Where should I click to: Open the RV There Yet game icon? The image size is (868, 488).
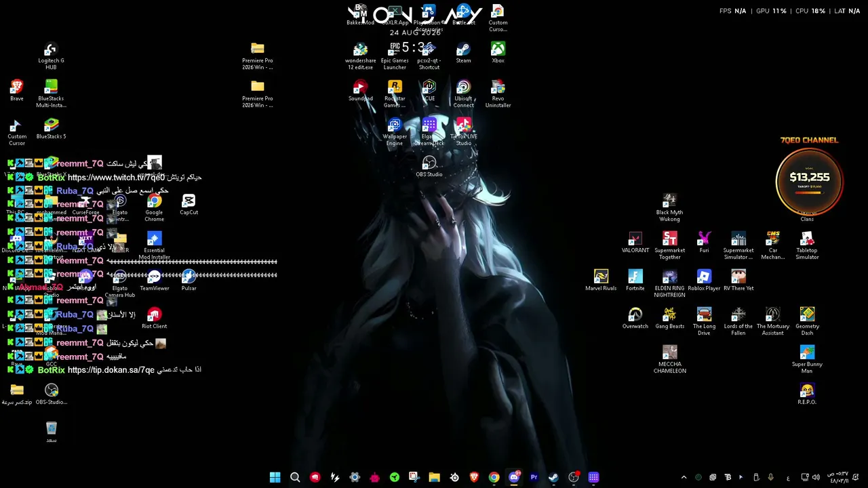[x=738, y=281]
